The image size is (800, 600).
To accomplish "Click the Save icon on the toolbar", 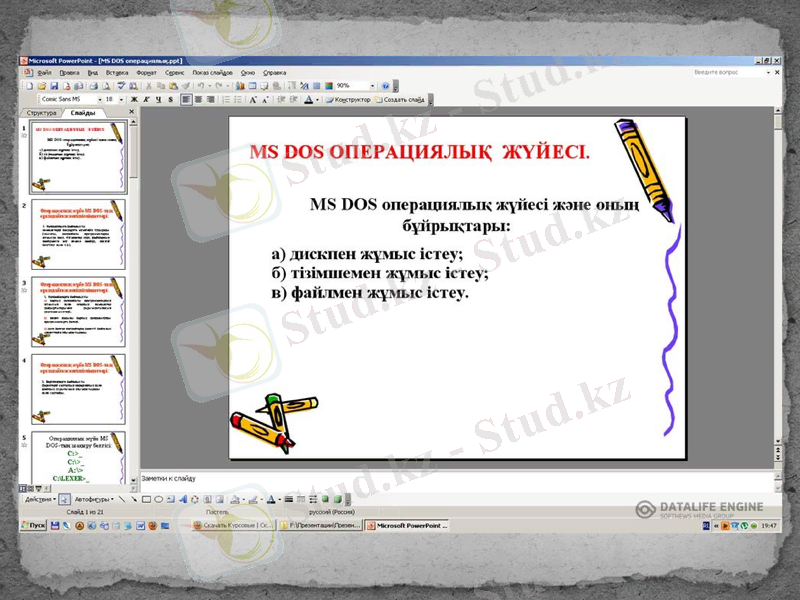I will coord(56,84).
